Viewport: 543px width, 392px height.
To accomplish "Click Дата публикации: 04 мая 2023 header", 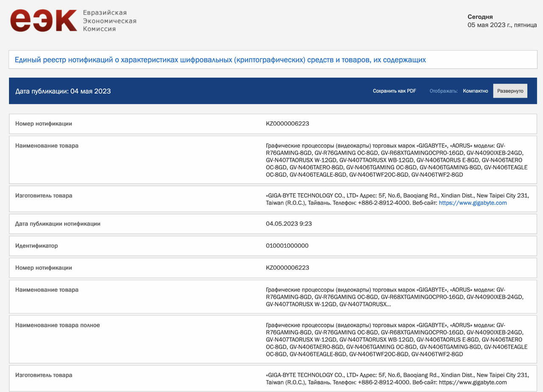I will pos(63,91).
